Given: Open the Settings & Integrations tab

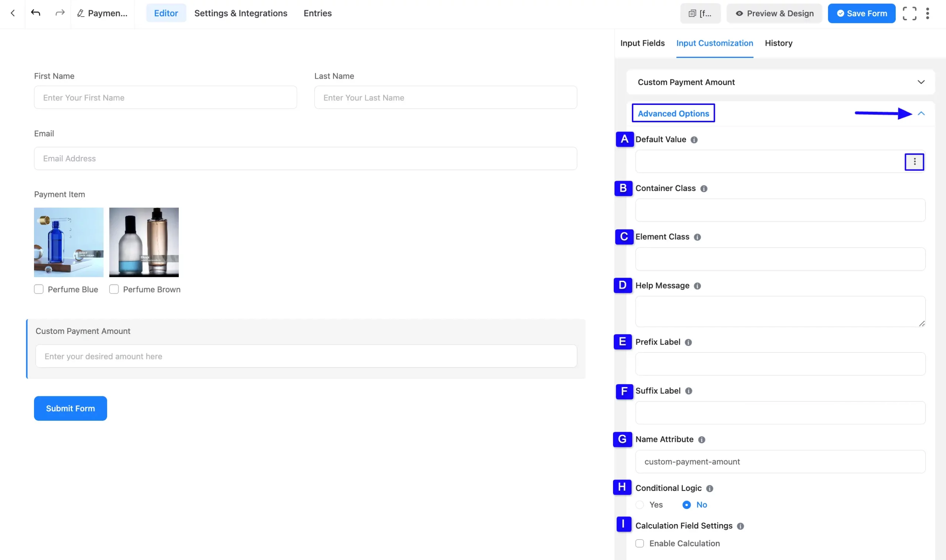Looking at the screenshot, I should (x=241, y=13).
